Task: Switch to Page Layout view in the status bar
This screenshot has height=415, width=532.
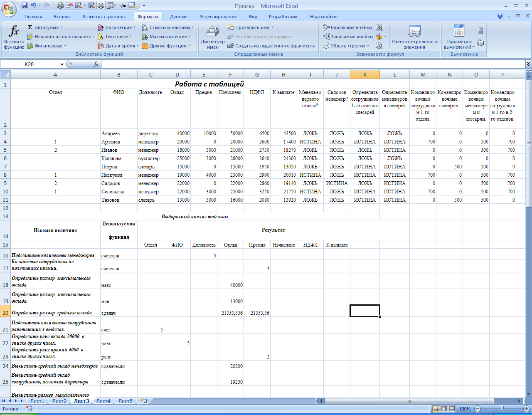Action: pyautogui.click(x=444, y=409)
